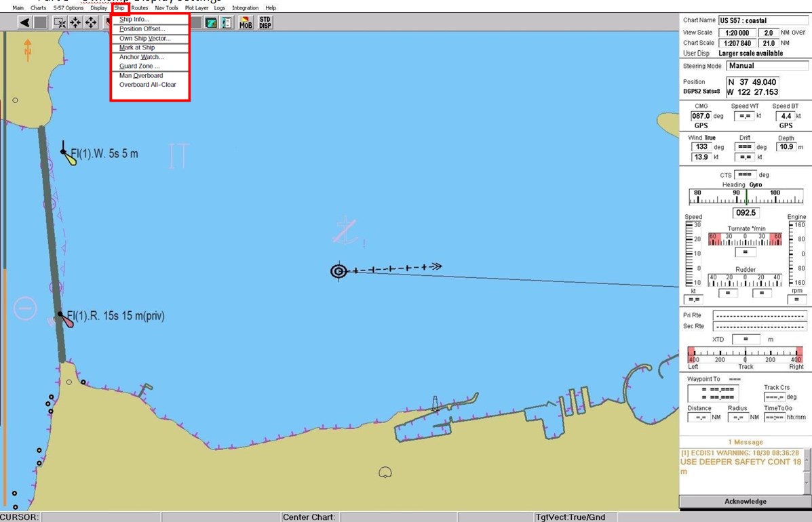Image resolution: width=812 pixels, height=522 pixels.
Task: Choose Ship Info from the Ship menu
Action: tap(134, 20)
